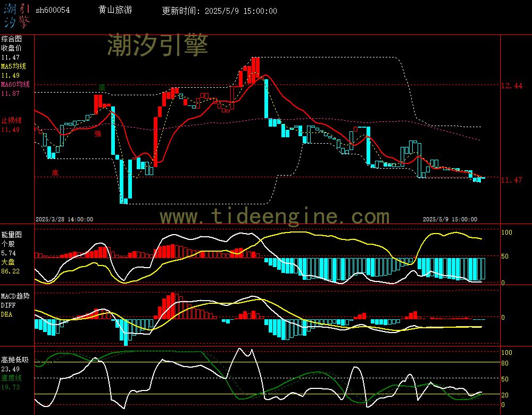
Task: Click the 80 axis value in 高抛低吸 panel
Action: tap(505, 363)
